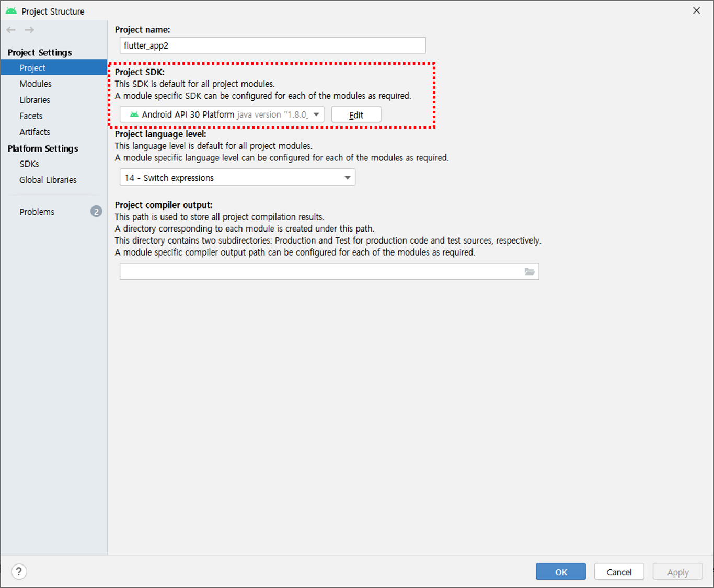Click the back navigation arrow
The height and width of the screenshot is (588, 714).
11,30
